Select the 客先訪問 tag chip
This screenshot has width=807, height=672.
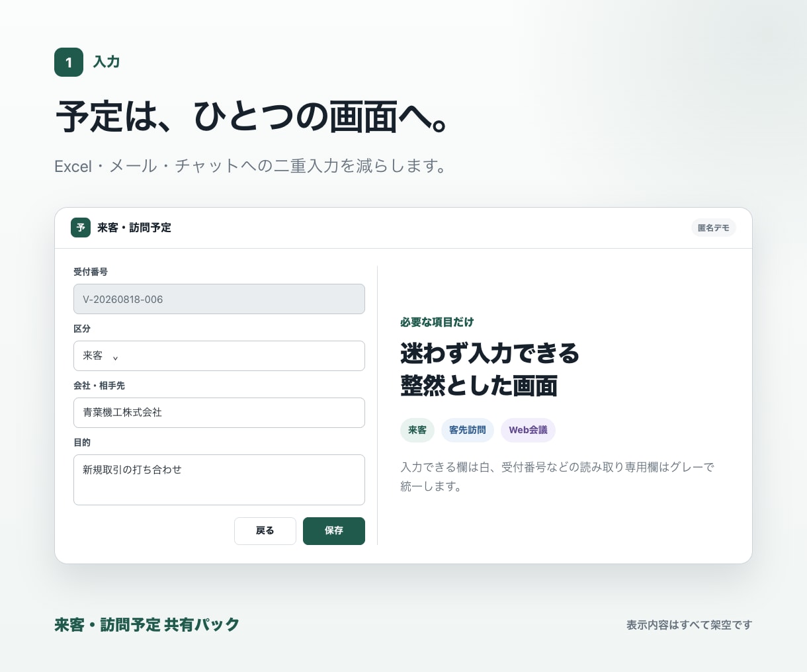pyautogui.click(x=468, y=430)
